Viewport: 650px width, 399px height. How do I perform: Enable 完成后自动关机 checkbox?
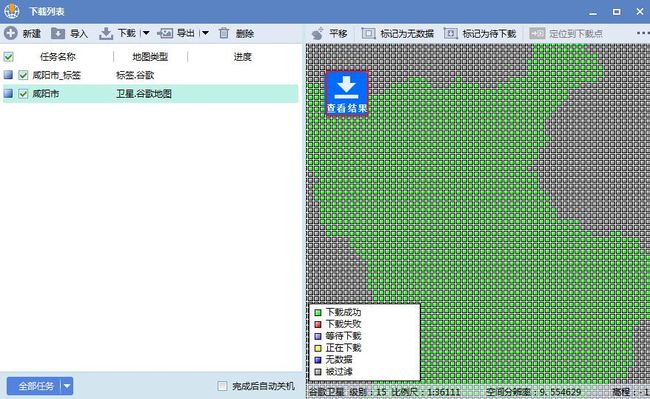tap(223, 386)
